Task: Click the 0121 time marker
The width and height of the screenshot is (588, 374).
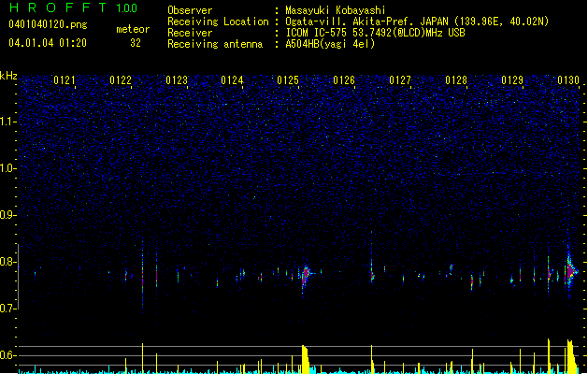Action: [x=65, y=79]
